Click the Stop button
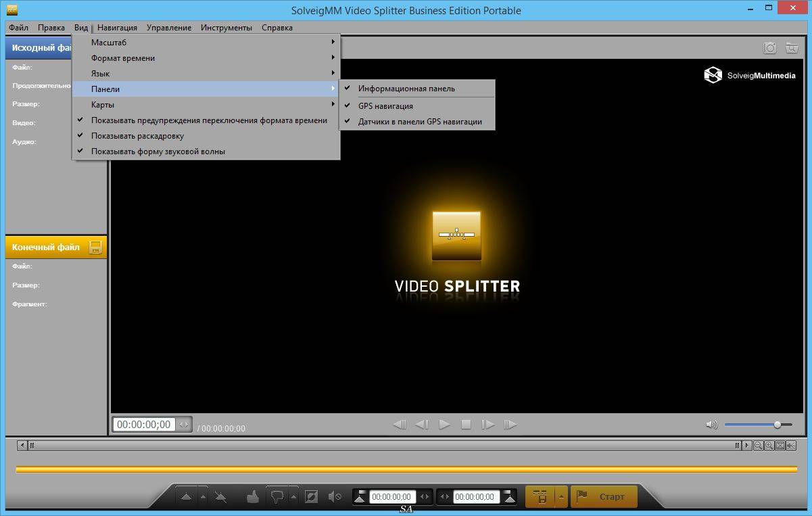812x516 pixels. [466, 425]
